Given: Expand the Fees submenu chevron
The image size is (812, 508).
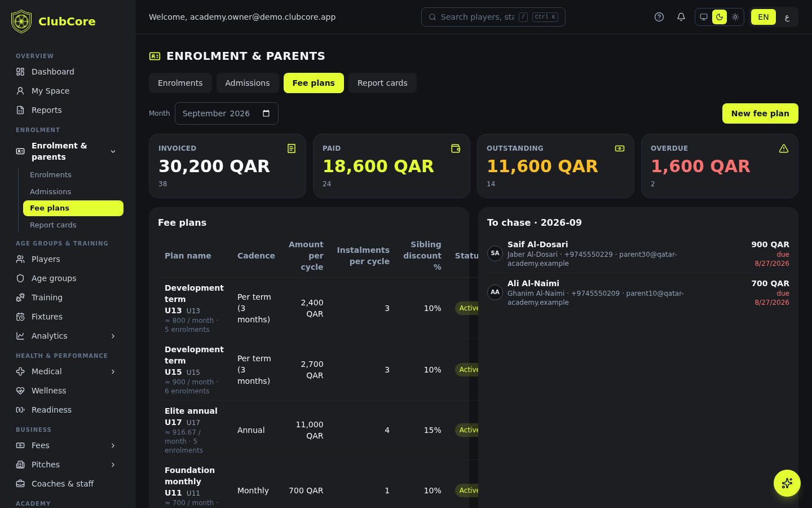Looking at the screenshot, I should (x=113, y=445).
